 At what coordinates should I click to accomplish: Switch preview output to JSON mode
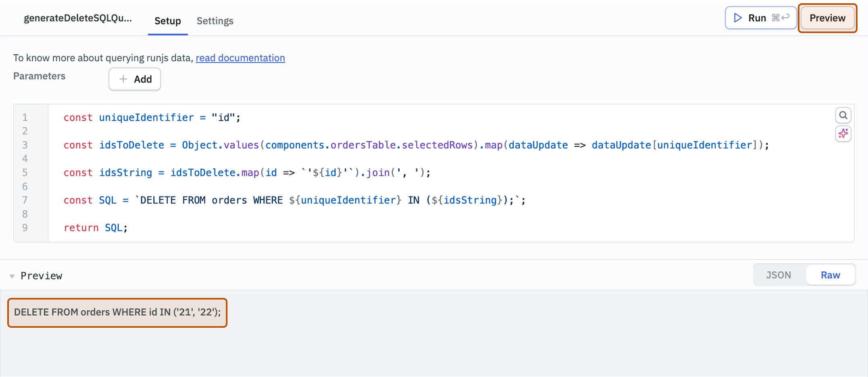pos(778,274)
